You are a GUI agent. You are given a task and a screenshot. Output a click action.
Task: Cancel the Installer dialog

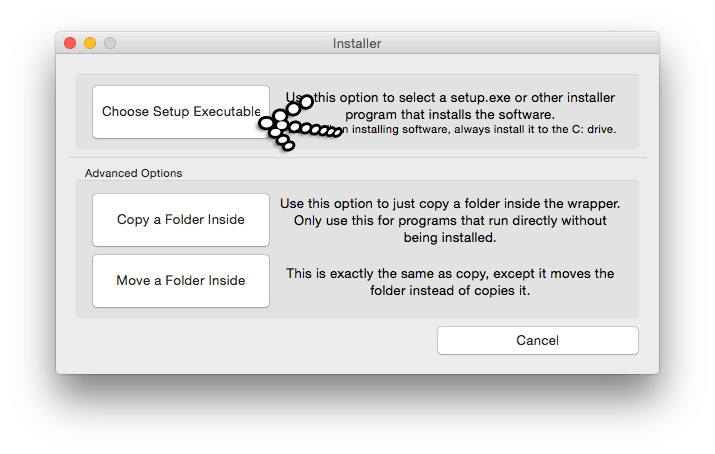click(x=538, y=340)
